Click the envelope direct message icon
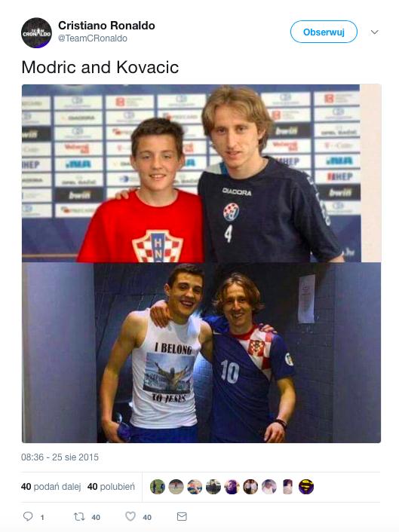 coord(182,516)
